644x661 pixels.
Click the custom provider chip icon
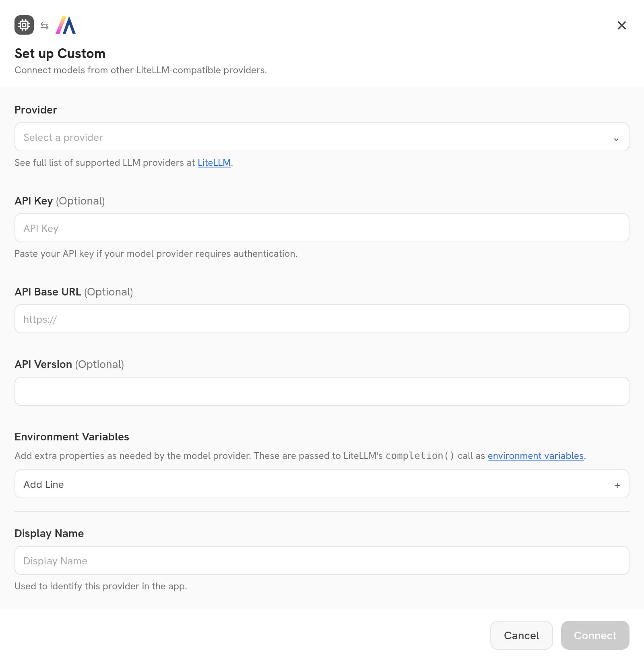coord(24,25)
